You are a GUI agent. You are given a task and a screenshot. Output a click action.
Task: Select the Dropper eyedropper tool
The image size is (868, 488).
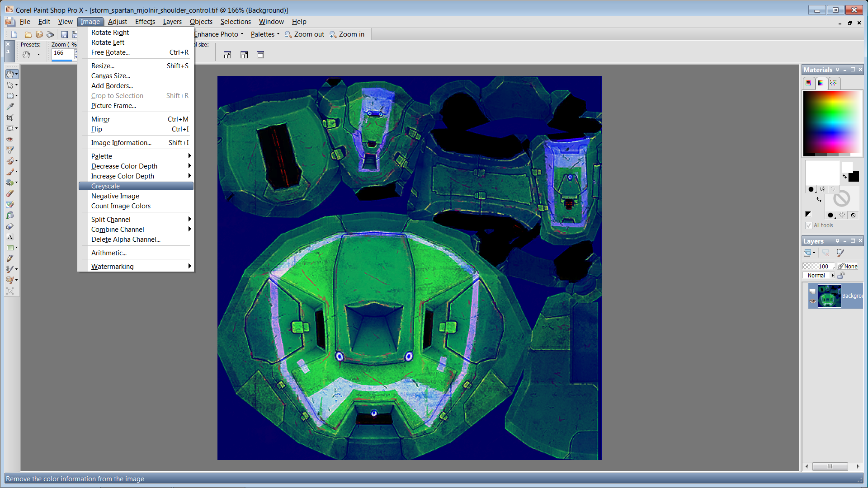(x=10, y=107)
